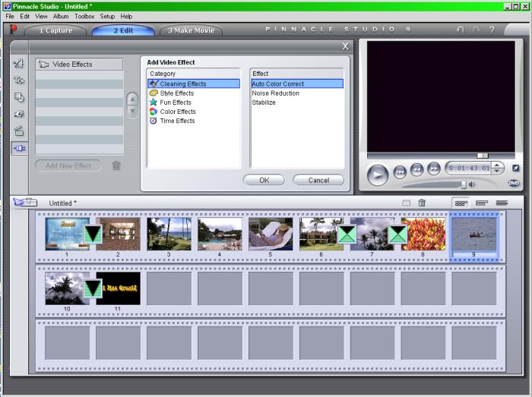Viewport: 532px width, 397px height.
Task: Click the delete effect trash icon
Action: click(x=116, y=165)
